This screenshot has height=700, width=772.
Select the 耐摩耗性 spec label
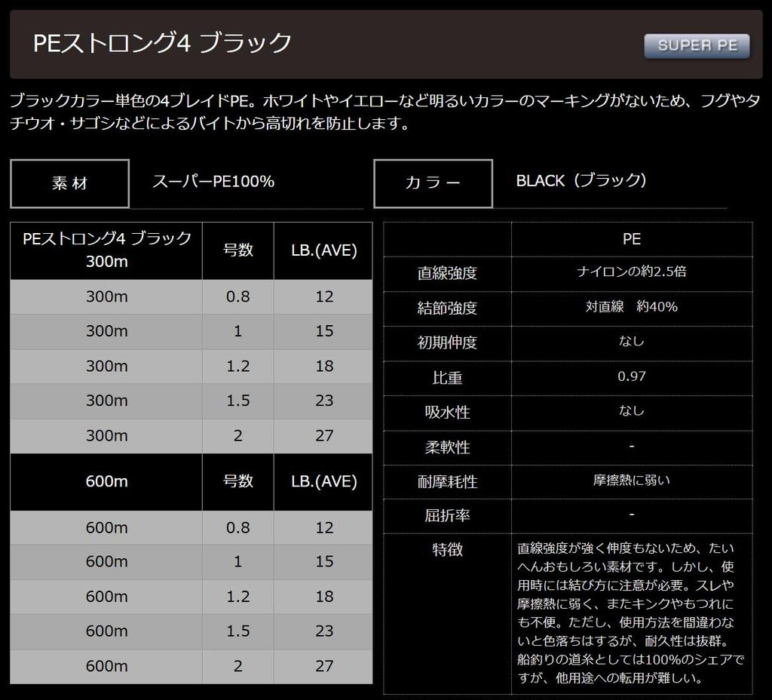point(447,481)
